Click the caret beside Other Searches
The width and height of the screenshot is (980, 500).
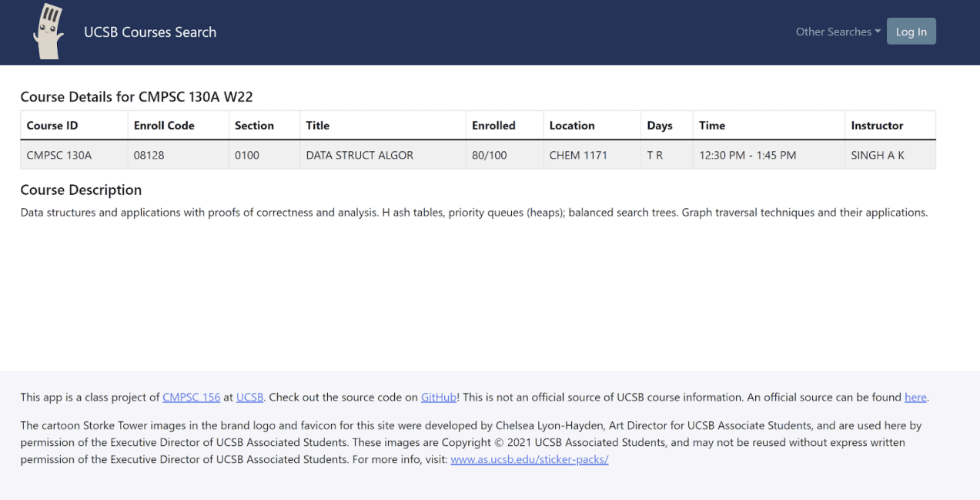876,32
